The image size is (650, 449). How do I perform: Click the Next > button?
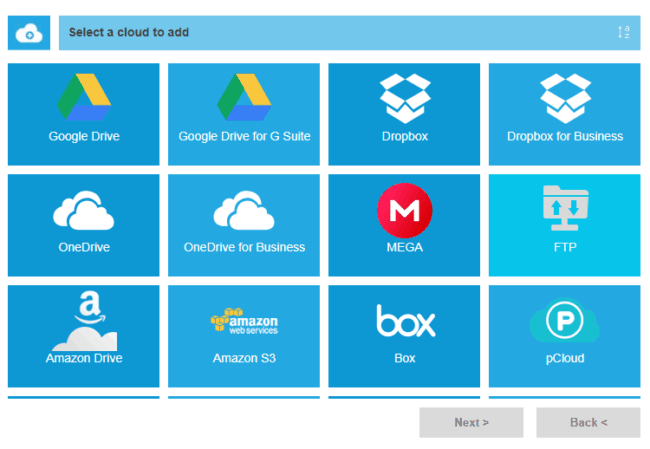[x=471, y=422]
